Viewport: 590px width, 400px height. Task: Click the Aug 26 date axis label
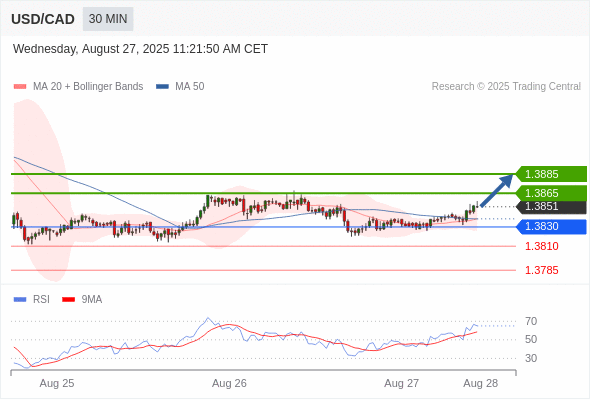(x=229, y=383)
